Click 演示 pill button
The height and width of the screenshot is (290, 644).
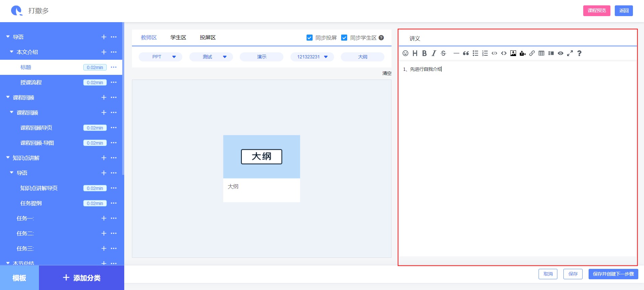click(262, 57)
